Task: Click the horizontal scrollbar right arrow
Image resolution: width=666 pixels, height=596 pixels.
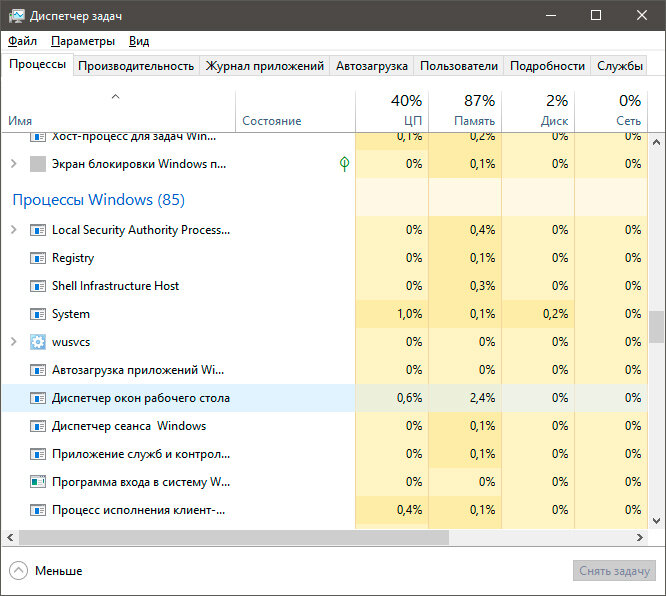Action: tap(640, 538)
